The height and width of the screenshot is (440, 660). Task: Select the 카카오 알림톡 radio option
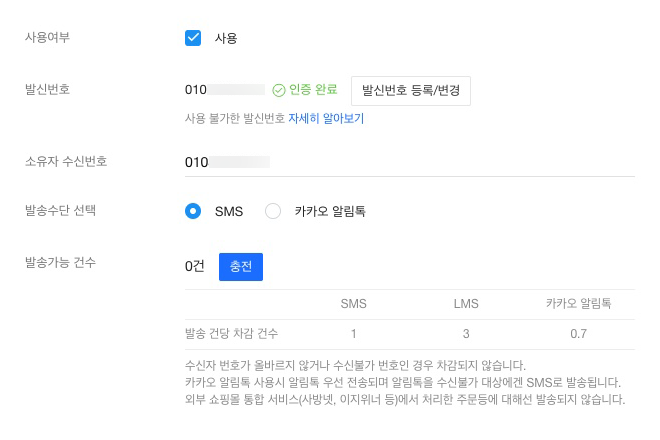[x=273, y=211]
